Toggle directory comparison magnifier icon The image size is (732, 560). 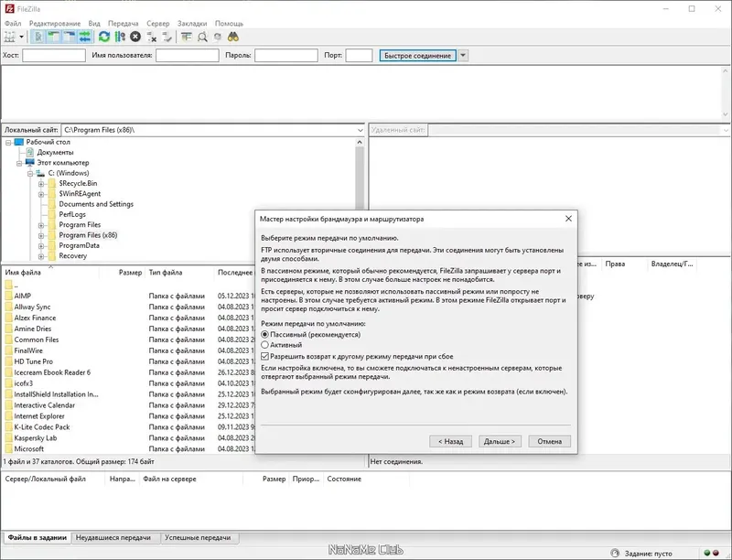[202, 37]
